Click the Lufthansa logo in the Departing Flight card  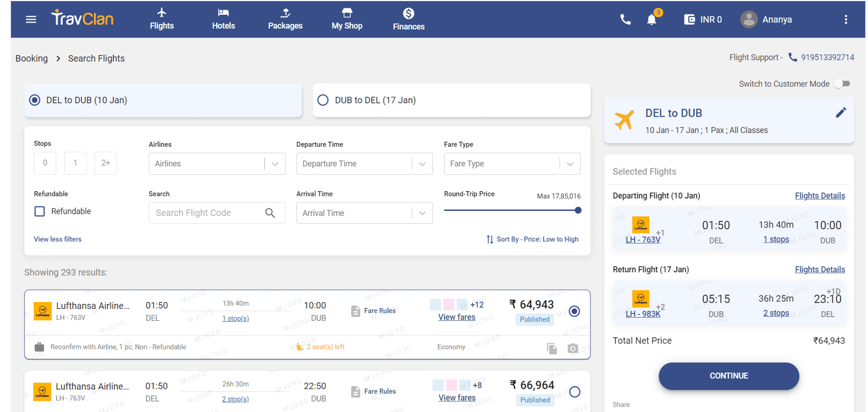click(x=641, y=225)
